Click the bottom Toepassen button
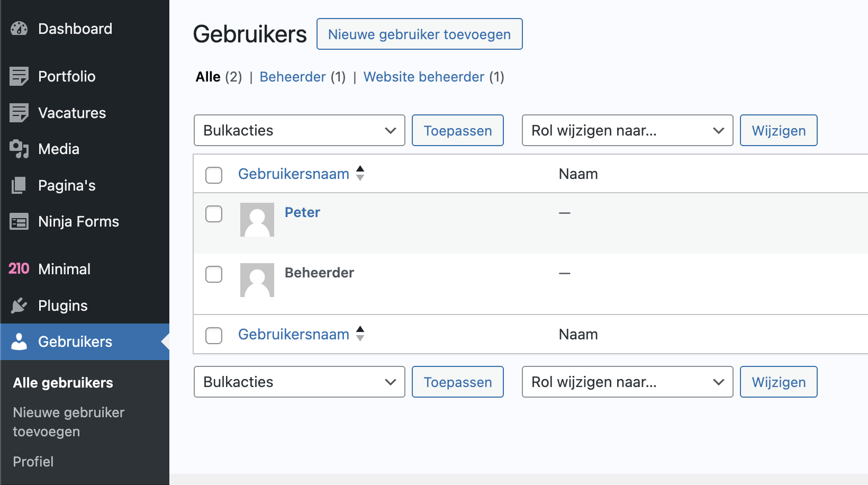The image size is (868, 485). pyautogui.click(x=458, y=382)
